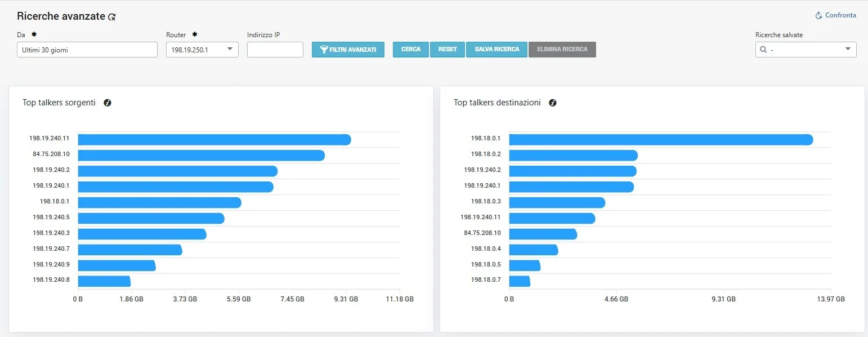Click source label 84.75.208.10
Viewport: 868px width, 337px height.
tap(51, 154)
